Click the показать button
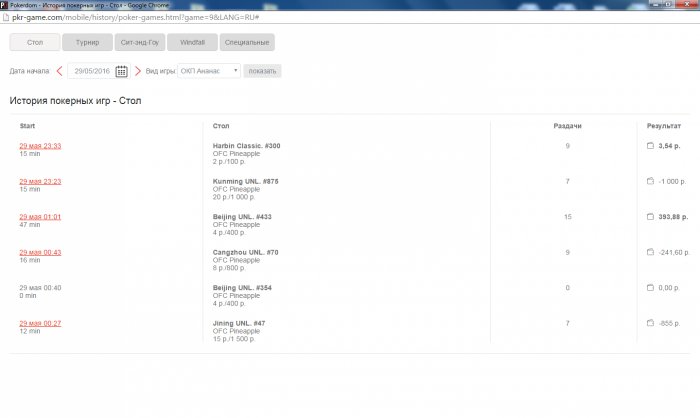 pos(262,71)
